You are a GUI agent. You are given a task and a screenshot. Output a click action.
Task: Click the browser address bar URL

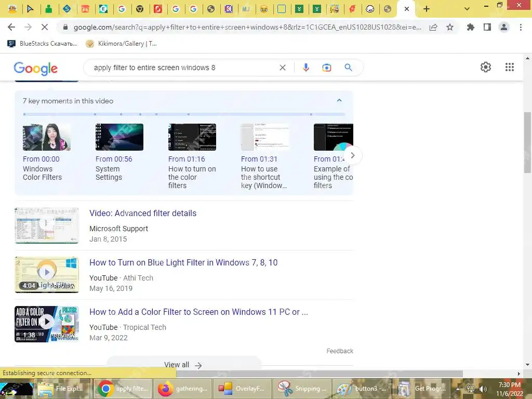pyautogui.click(x=247, y=28)
